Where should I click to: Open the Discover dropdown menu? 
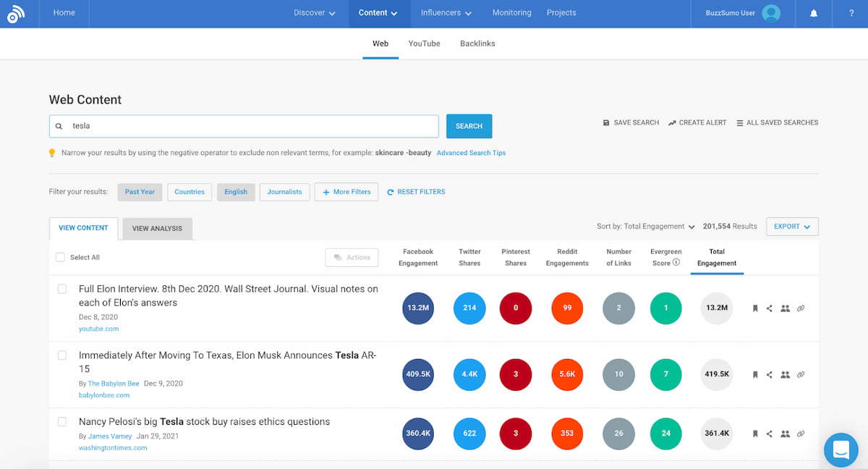[x=314, y=13]
